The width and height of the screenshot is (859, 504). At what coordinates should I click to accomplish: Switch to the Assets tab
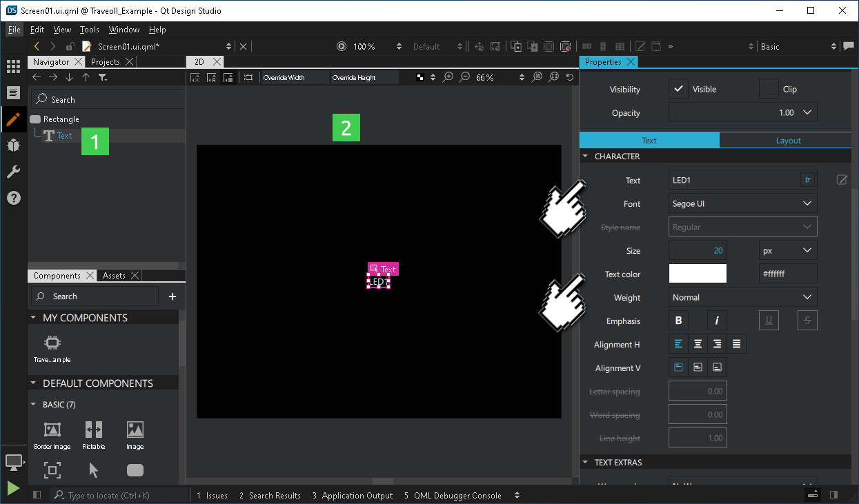click(x=114, y=275)
